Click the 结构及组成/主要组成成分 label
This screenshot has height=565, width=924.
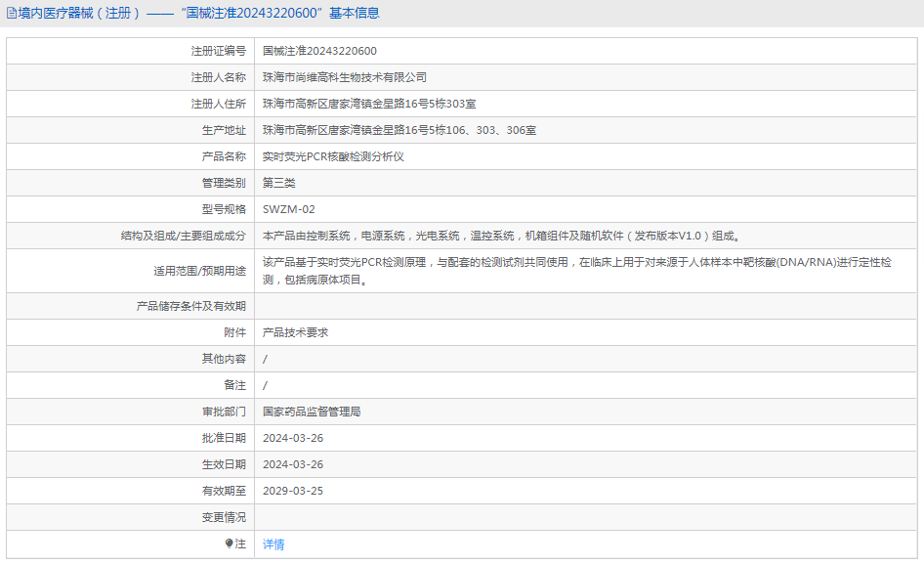pos(184,236)
